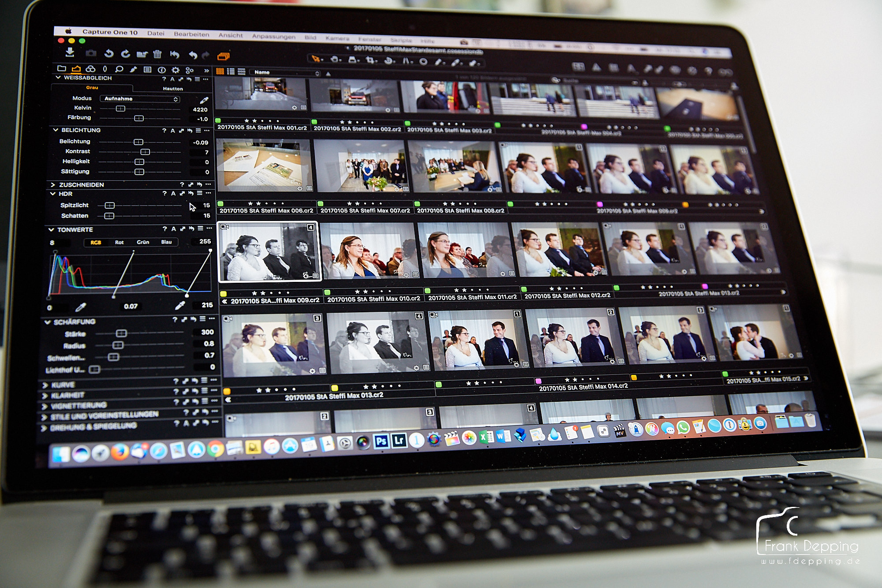Image resolution: width=882 pixels, height=588 pixels.
Task: Toggle the yellow color tag of Steffi Max 009.cr2
Action: (x=224, y=294)
